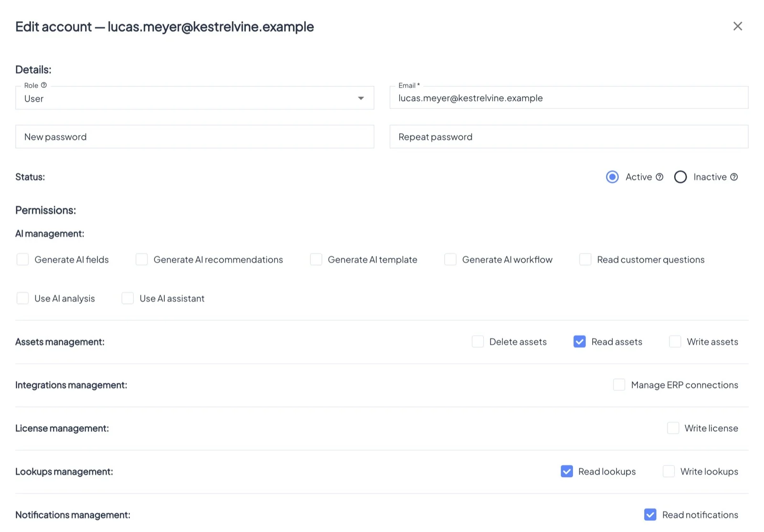Image resolution: width=764 pixels, height=532 pixels.
Task: Click the 'Lookups management:' label
Action: click(x=64, y=472)
